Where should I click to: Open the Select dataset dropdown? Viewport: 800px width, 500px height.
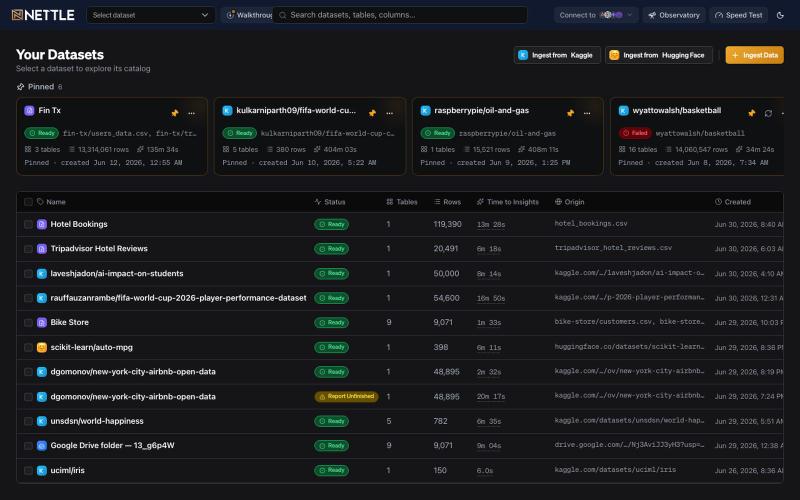tap(151, 15)
